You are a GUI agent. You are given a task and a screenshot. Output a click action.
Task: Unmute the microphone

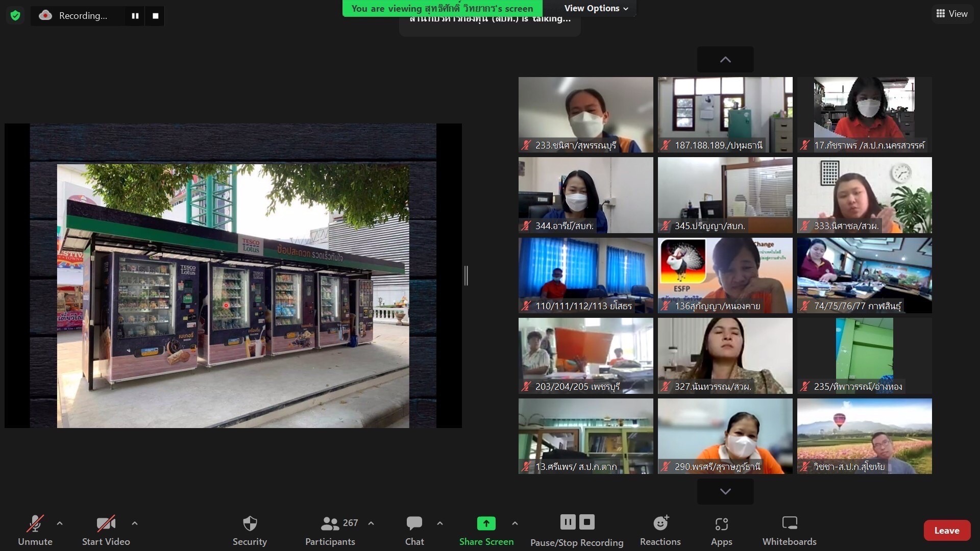click(35, 530)
